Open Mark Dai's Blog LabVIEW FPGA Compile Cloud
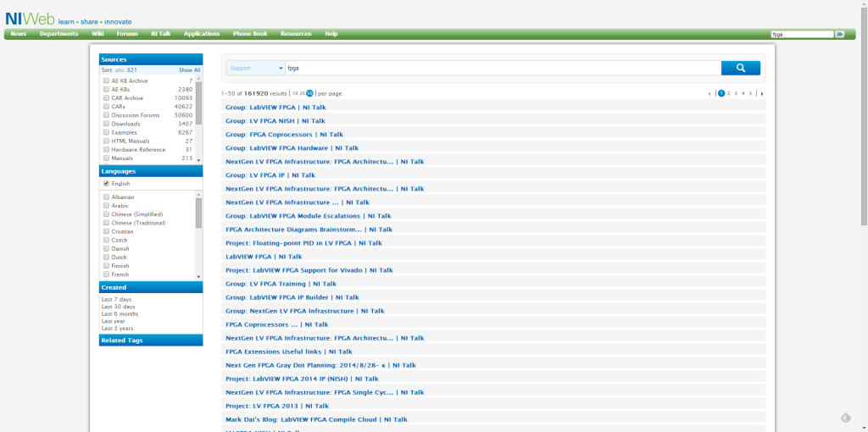 click(317, 419)
